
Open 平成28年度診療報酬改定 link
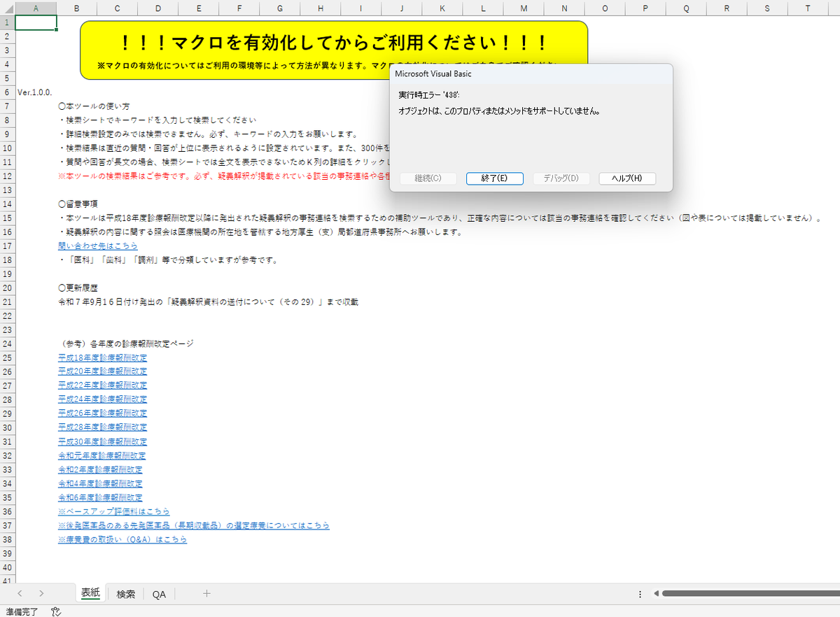pyautogui.click(x=103, y=427)
